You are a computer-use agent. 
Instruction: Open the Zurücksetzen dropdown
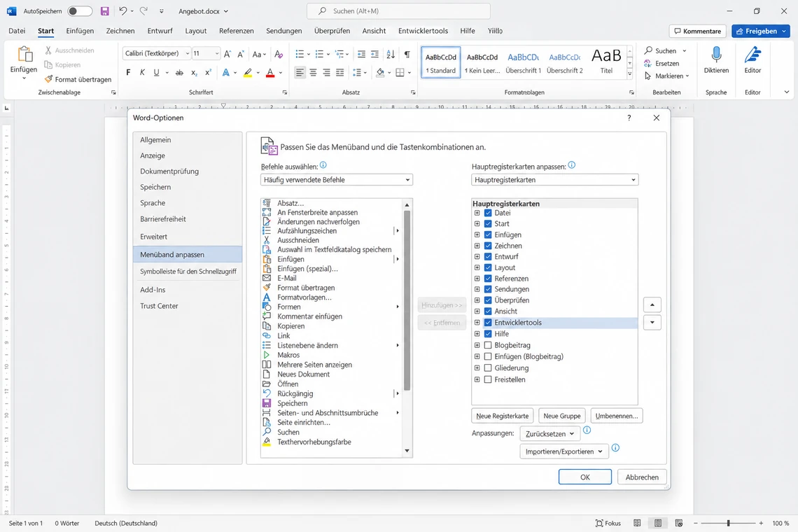550,434
